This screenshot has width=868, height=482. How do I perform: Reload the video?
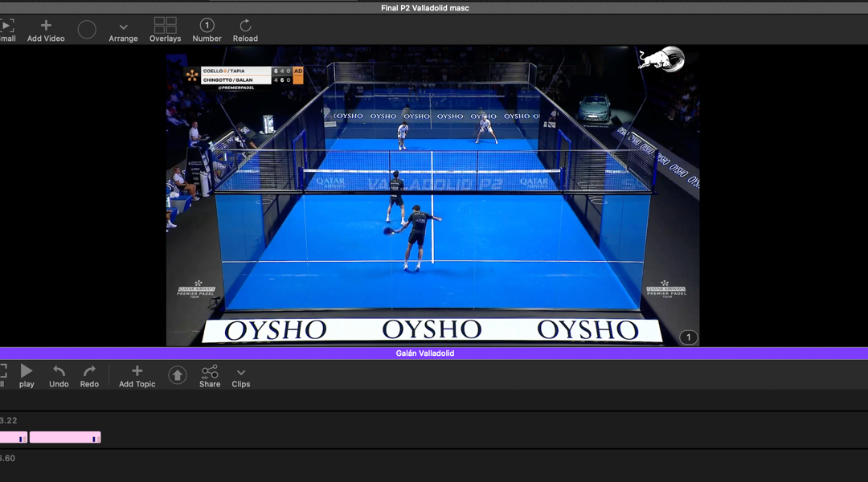(245, 30)
